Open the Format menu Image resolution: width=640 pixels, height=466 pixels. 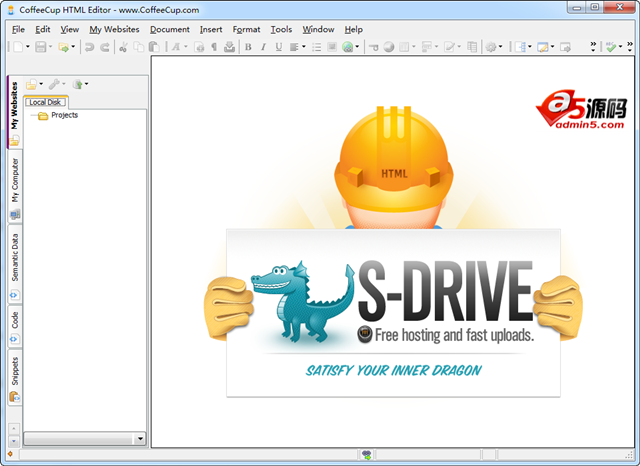(247, 29)
